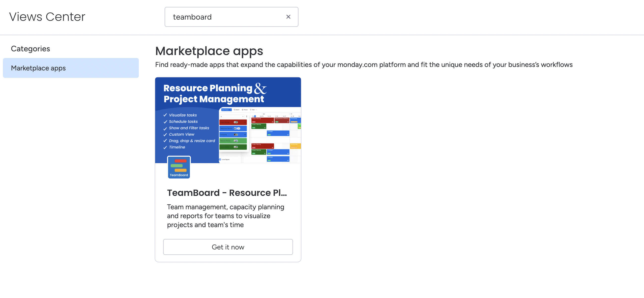The height and width of the screenshot is (298, 644).
Task: Click the TeamBoard app logo icon
Action: pyautogui.click(x=179, y=167)
